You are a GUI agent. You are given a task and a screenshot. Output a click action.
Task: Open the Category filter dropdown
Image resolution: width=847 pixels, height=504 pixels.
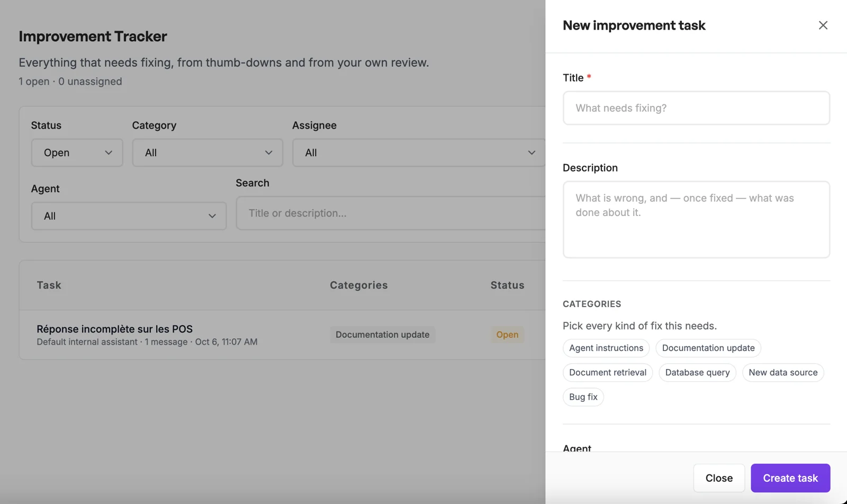click(208, 152)
